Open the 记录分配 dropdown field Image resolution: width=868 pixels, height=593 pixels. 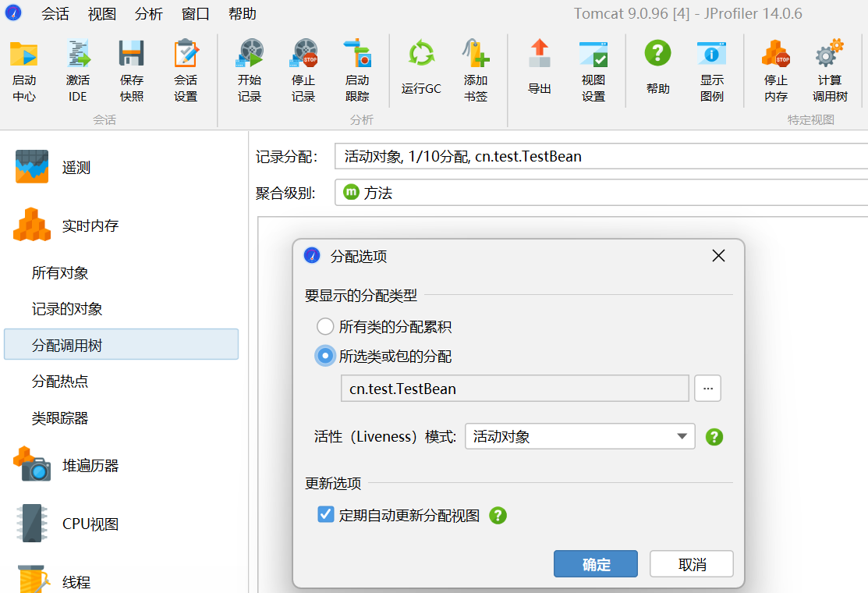click(x=601, y=156)
